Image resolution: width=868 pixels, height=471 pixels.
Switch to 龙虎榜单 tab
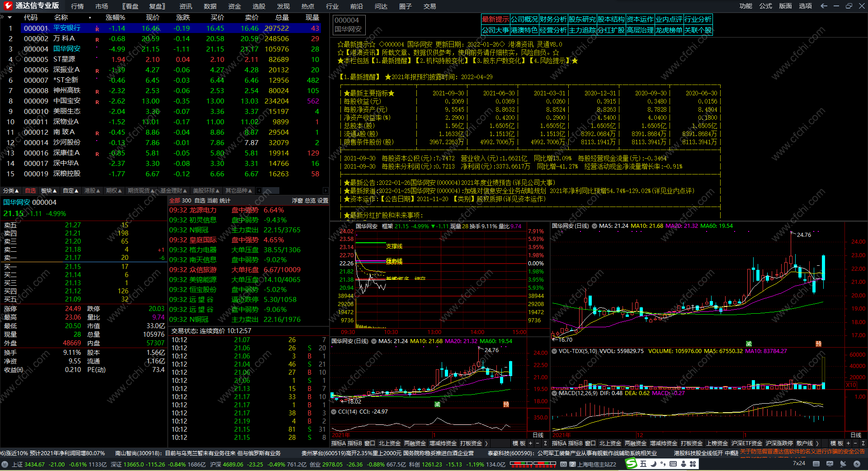(x=669, y=30)
